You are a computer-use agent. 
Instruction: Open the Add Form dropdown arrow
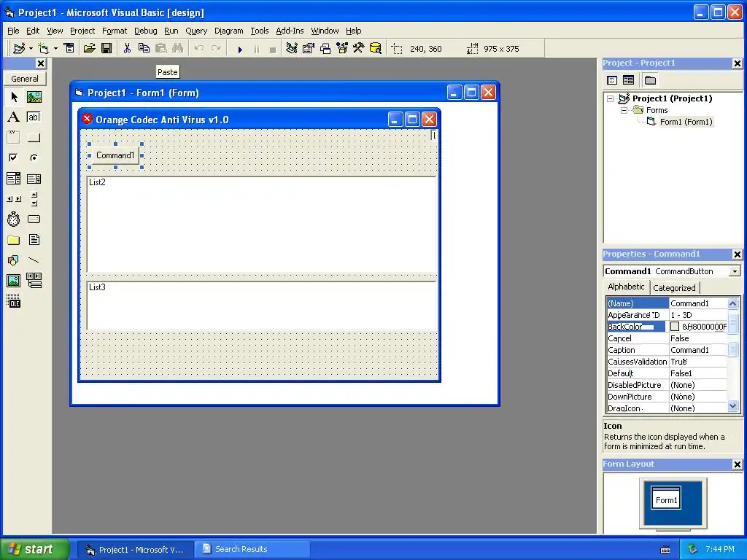point(55,49)
